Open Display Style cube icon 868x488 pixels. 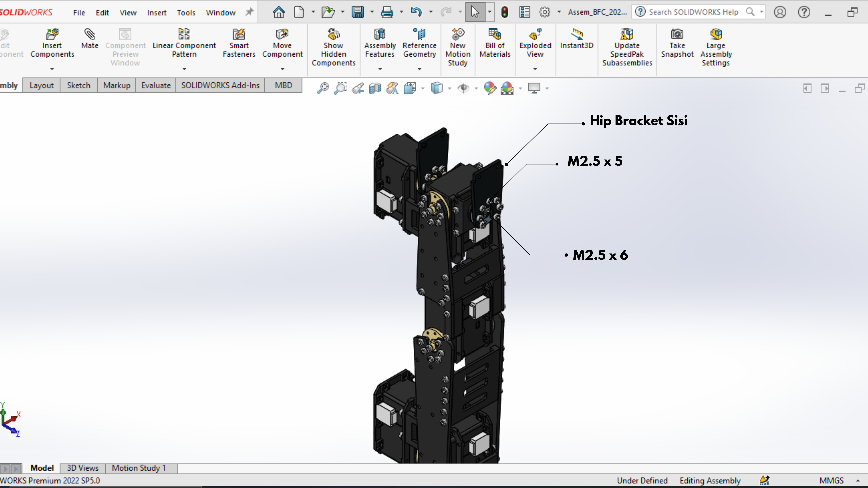point(437,88)
